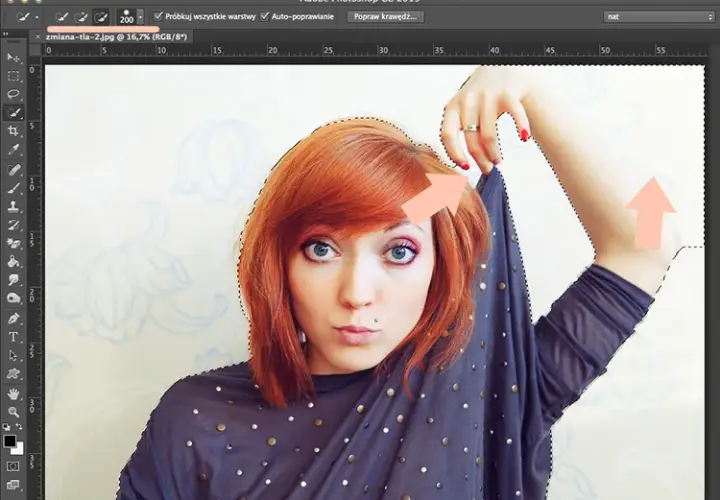720x500 pixels.
Task: Select the Quick Selection tool in toolbox
Action: [13, 112]
